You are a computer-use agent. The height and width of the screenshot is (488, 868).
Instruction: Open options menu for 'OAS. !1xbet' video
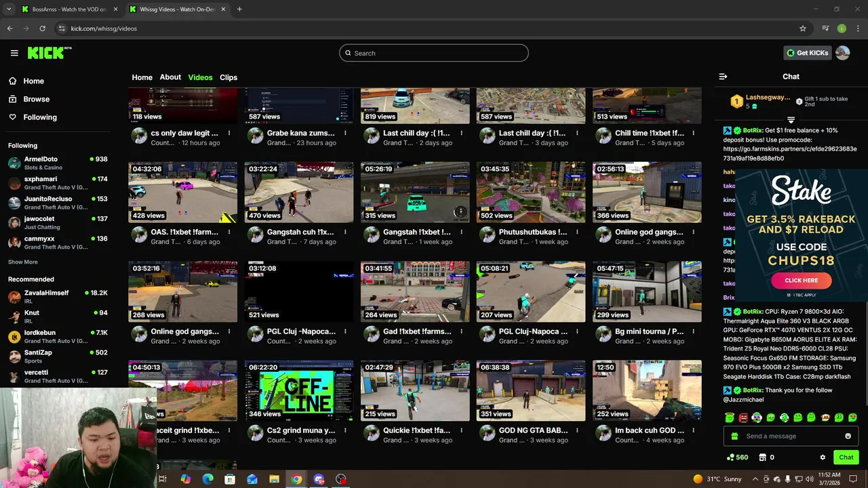229,232
